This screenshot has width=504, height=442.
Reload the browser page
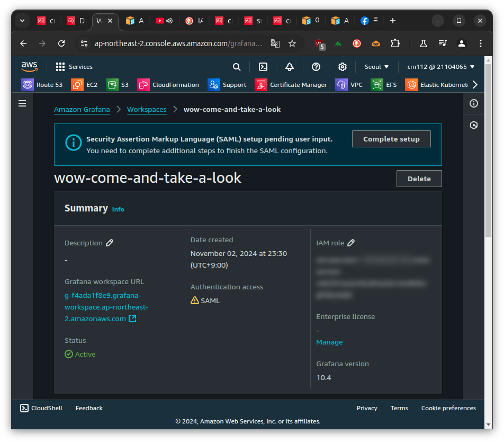(61, 43)
